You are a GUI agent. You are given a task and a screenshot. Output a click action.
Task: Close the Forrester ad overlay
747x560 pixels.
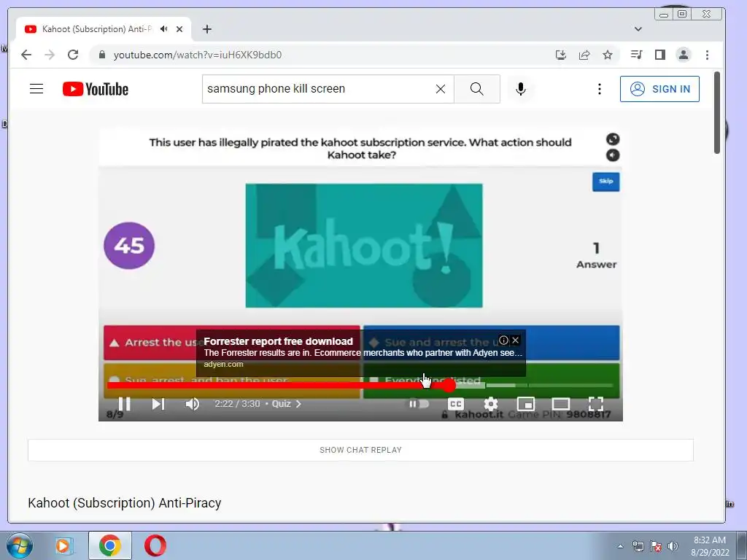(x=515, y=340)
